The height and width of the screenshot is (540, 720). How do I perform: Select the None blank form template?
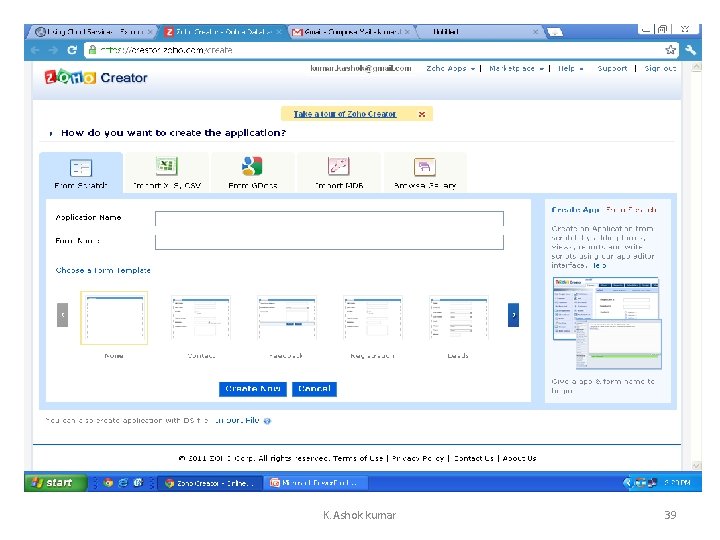(x=114, y=318)
